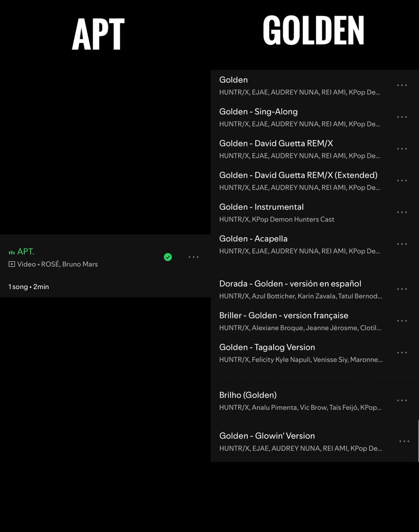Click the '1 song • 2min' summary
This screenshot has width=419, height=532.
click(29, 287)
